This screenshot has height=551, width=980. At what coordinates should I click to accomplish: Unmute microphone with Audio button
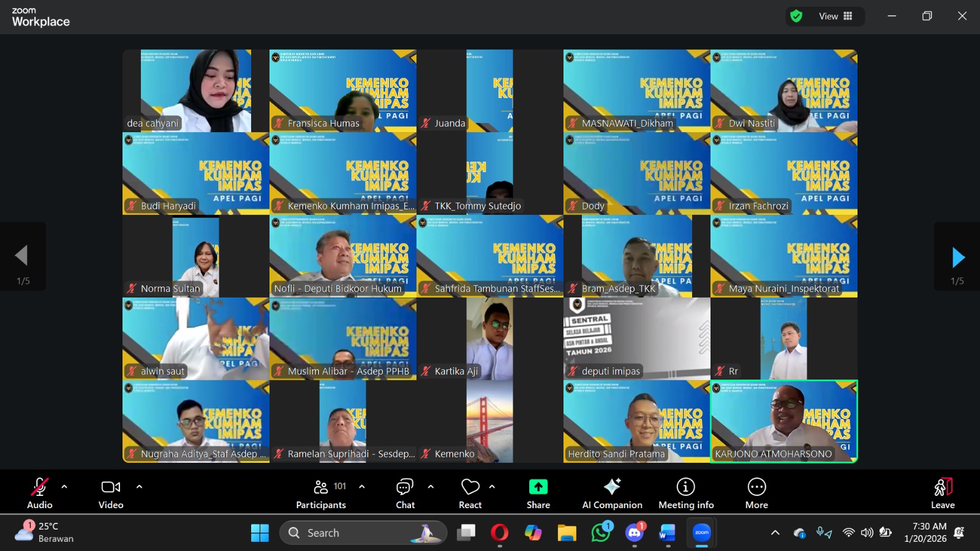tap(40, 493)
